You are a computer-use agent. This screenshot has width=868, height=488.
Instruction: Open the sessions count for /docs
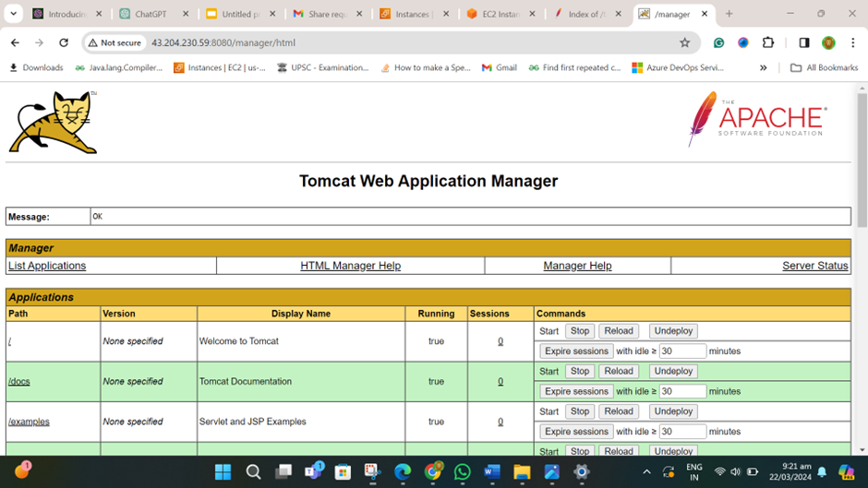pos(500,381)
